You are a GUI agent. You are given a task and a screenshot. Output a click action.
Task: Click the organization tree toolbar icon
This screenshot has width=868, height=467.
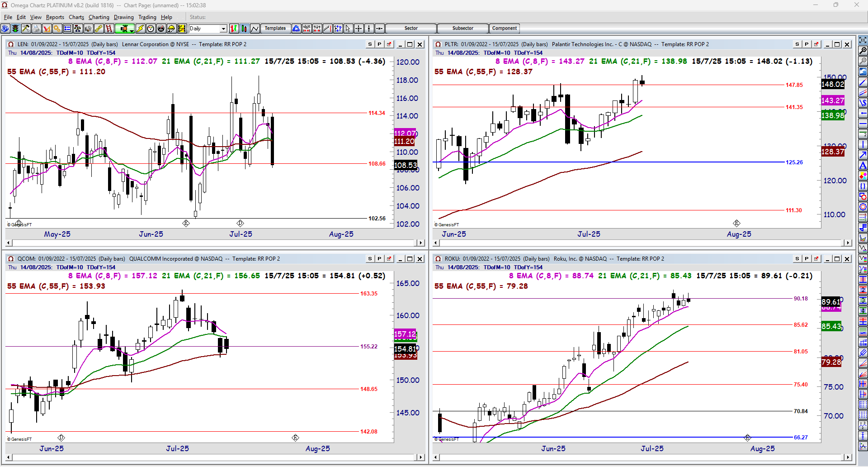(x=78, y=29)
